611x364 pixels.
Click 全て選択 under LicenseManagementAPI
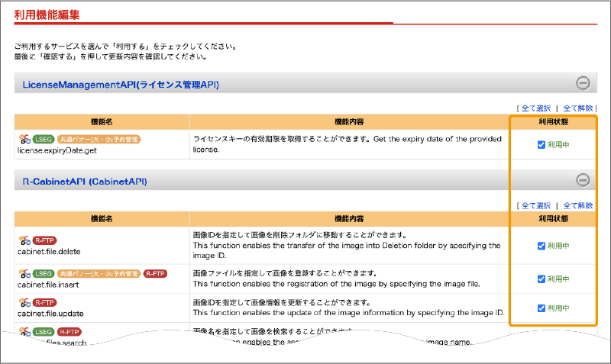click(536, 108)
